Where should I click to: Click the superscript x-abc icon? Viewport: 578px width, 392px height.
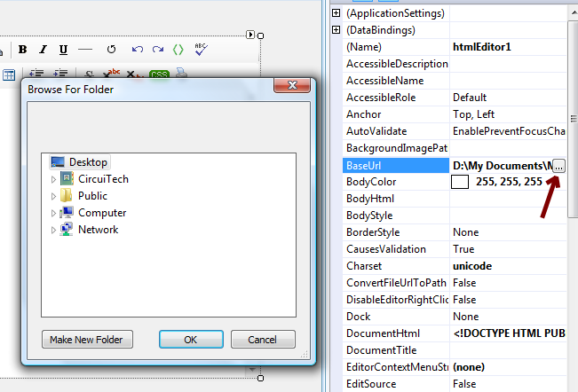(111, 73)
